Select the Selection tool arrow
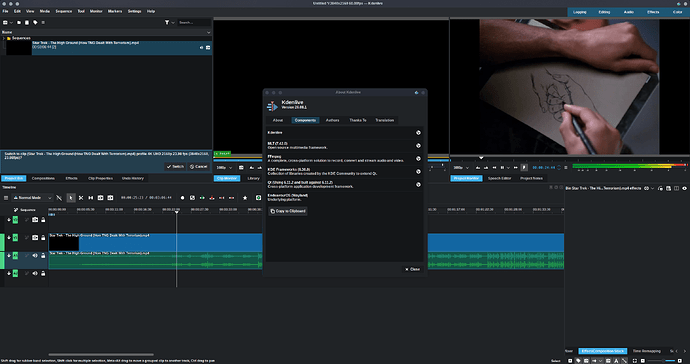This screenshot has height=364, width=690. [71, 198]
